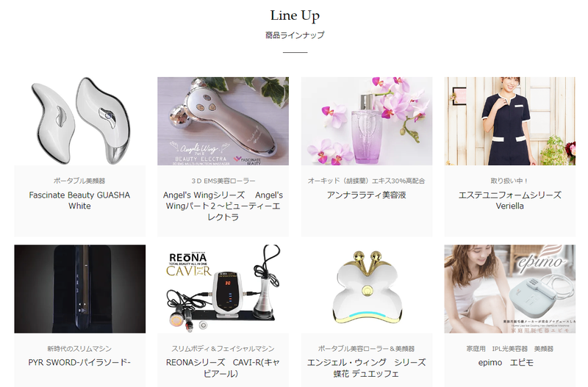Click the REONAシリーズ CAVI-R title link
Screen dimensions: 588x387
tap(223, 368)
